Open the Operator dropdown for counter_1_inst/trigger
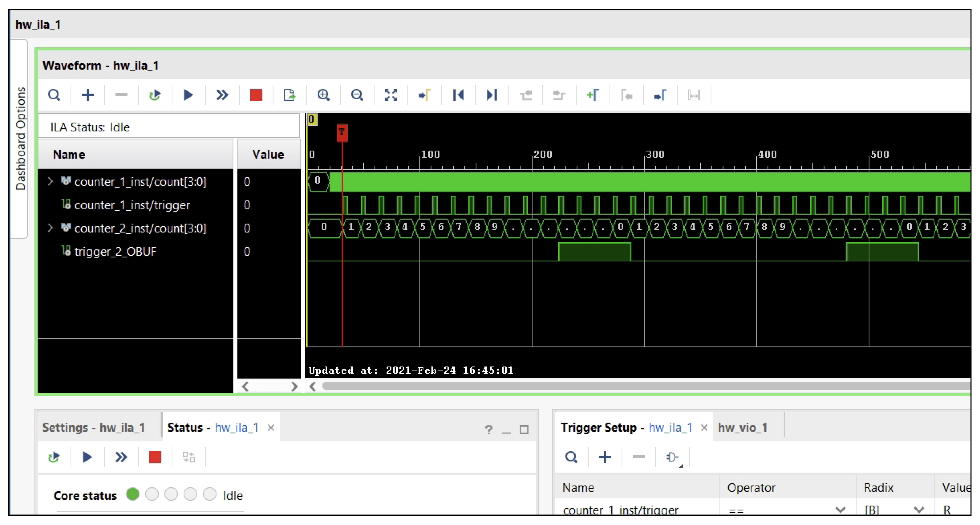This screenshot has height=525, width=980. (840, 509)
